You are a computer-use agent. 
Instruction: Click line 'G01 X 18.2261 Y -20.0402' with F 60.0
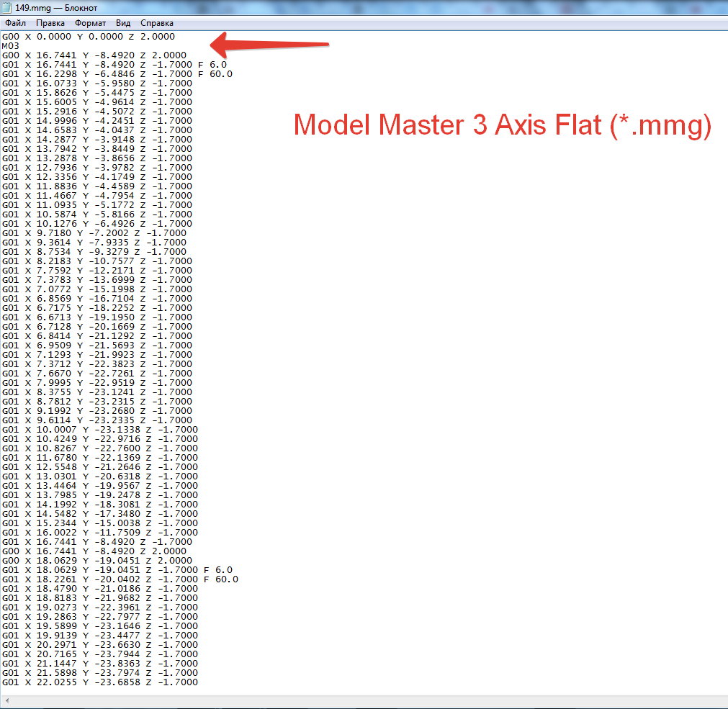pos(120,579)
